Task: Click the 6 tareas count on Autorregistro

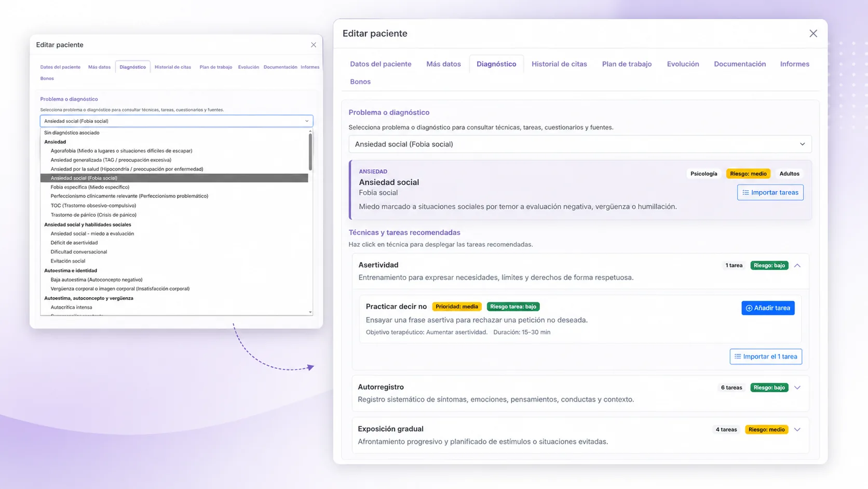Action: [731, 388]
